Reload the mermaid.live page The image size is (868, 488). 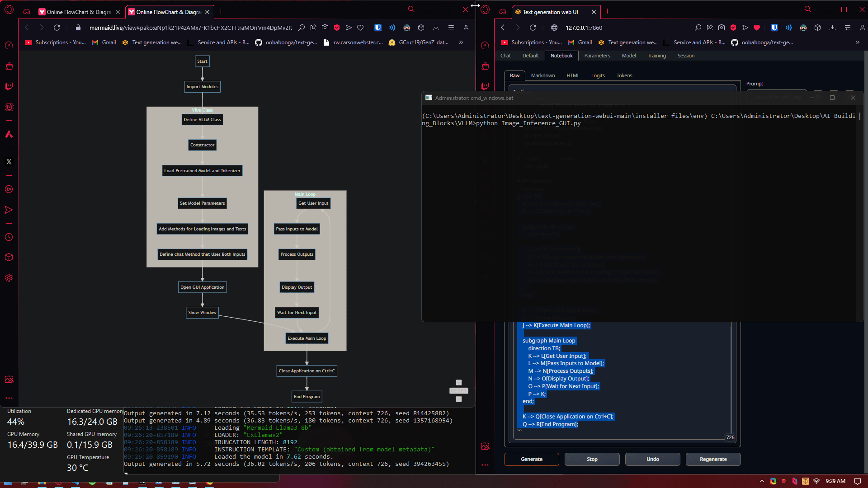(57, 28)
